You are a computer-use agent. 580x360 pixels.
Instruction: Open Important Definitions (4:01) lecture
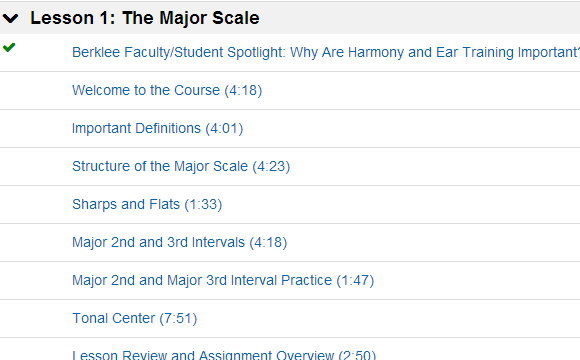pyautogui.click(x=157, y=128)
